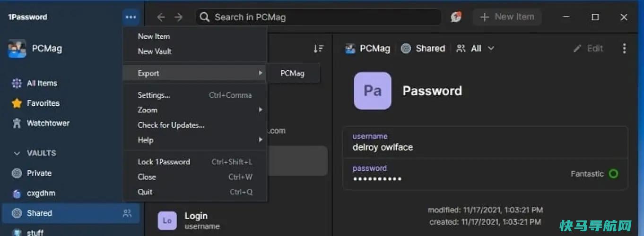
Task: Click the Shared vault label in details header
Action: pyautogui.click(x=430, y=48)
